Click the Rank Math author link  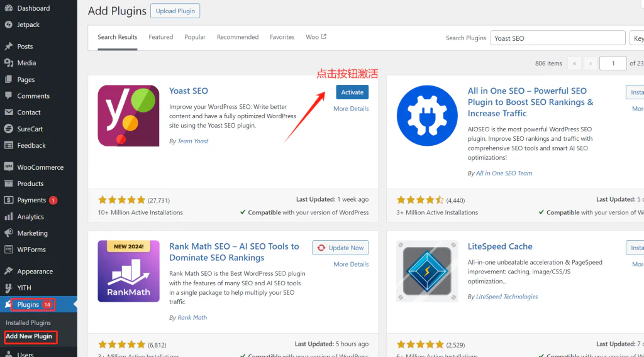pos(192,317)
